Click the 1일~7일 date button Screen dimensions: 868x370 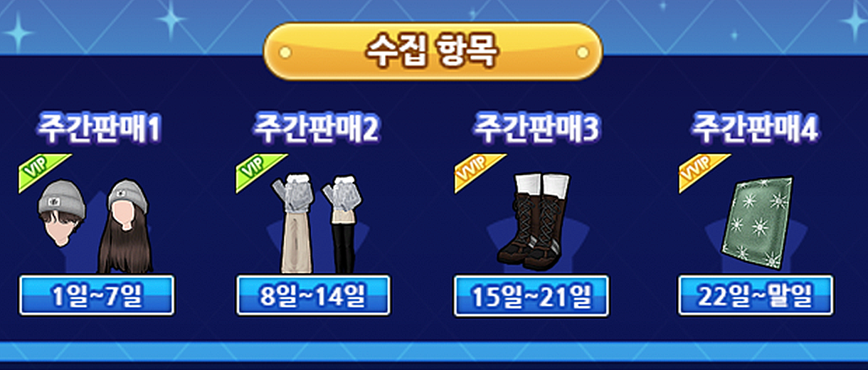tap(97, 295)
